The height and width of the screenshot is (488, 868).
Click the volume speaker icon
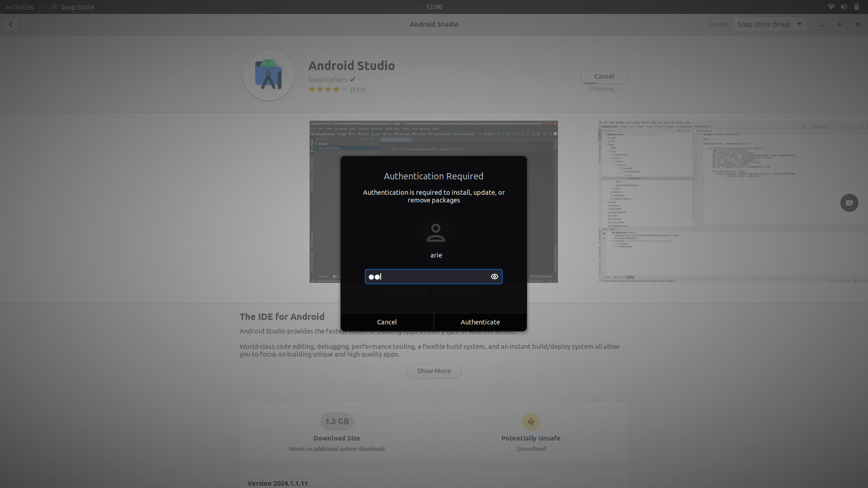[x=844, y=7]
